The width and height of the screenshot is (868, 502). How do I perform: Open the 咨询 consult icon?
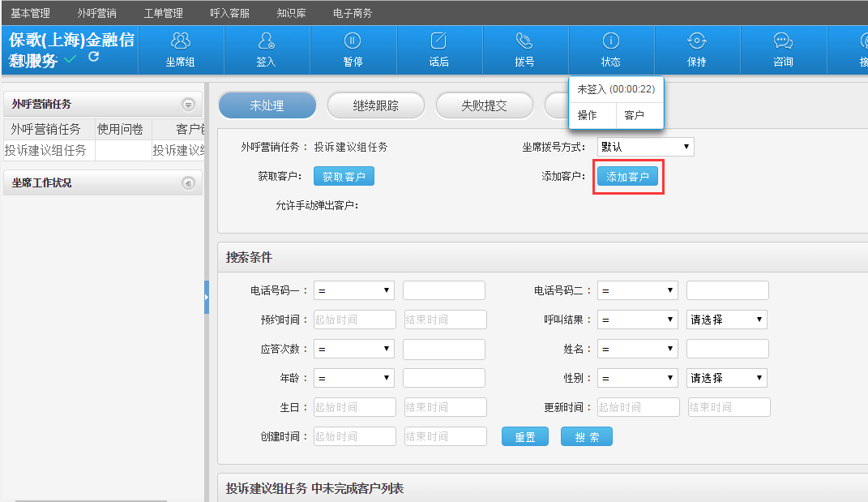pyautogui.click(x=782, y=41)
